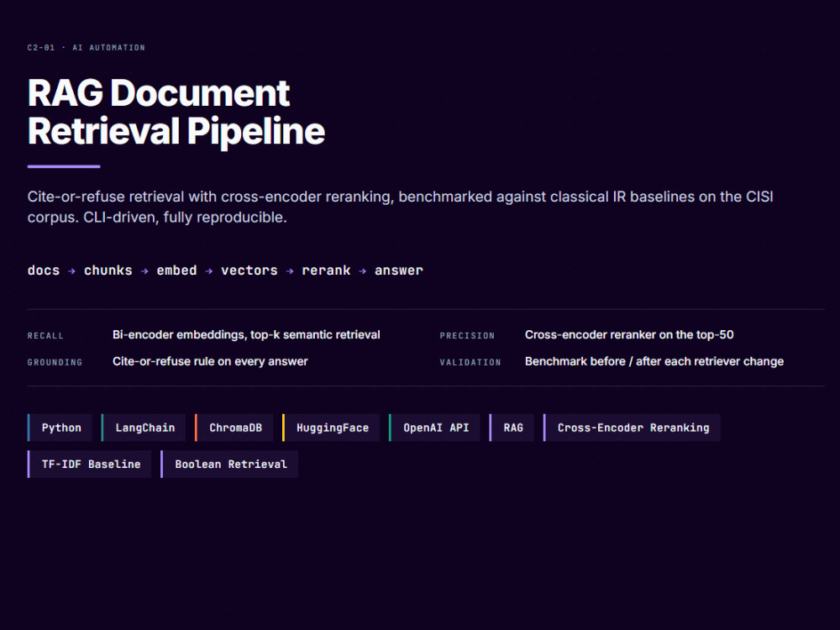The width and height of the screenshot is (840, 630).
Task: Click the description paragraph about cite-or-refuse retrieval
Action: pos(400,207)
